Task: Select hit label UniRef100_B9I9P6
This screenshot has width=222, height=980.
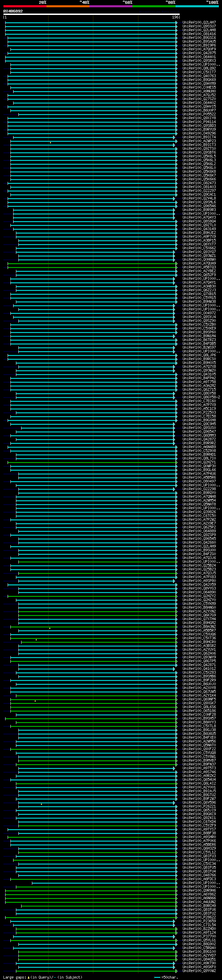Action: [x=199, y=45]
